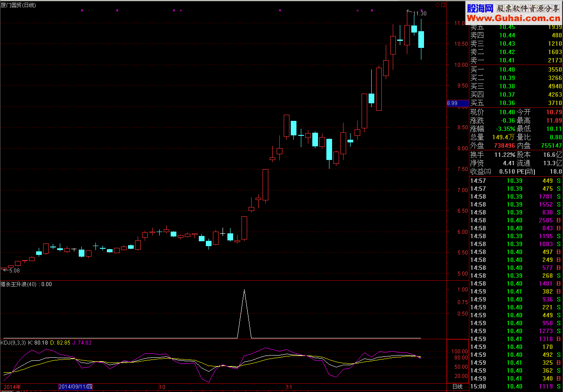Viewport: 563px width, 392px height.
Task: Select the 卖四 row with volume 488
Action: (516, 35)
